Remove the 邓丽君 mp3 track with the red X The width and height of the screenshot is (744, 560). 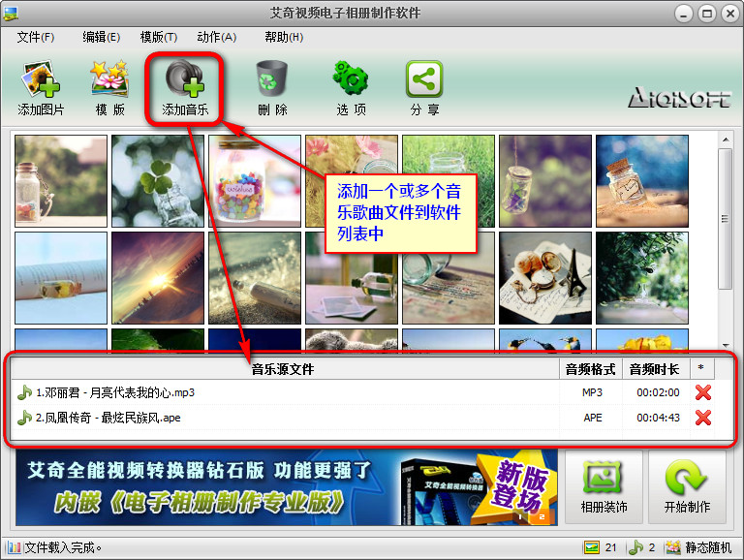(x=702, y=392)
